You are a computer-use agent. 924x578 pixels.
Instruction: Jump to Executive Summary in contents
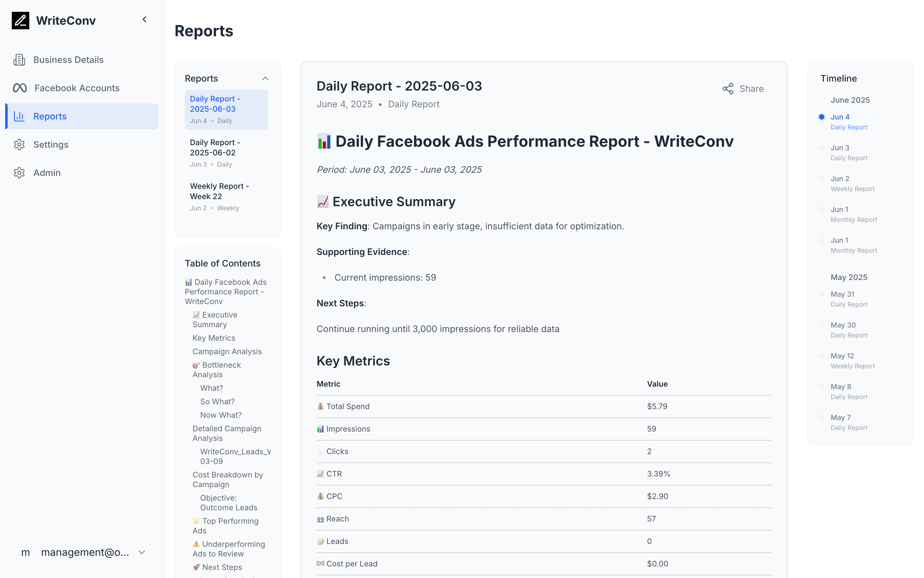[x=215, y=320]
